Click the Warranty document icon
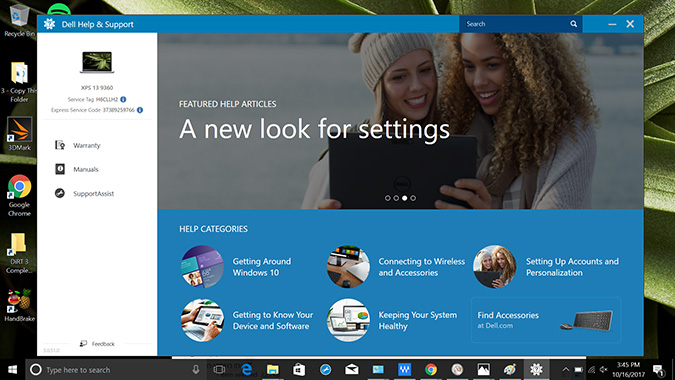The image size is (675, 380). pyautogui.click(x=60, y=145)
